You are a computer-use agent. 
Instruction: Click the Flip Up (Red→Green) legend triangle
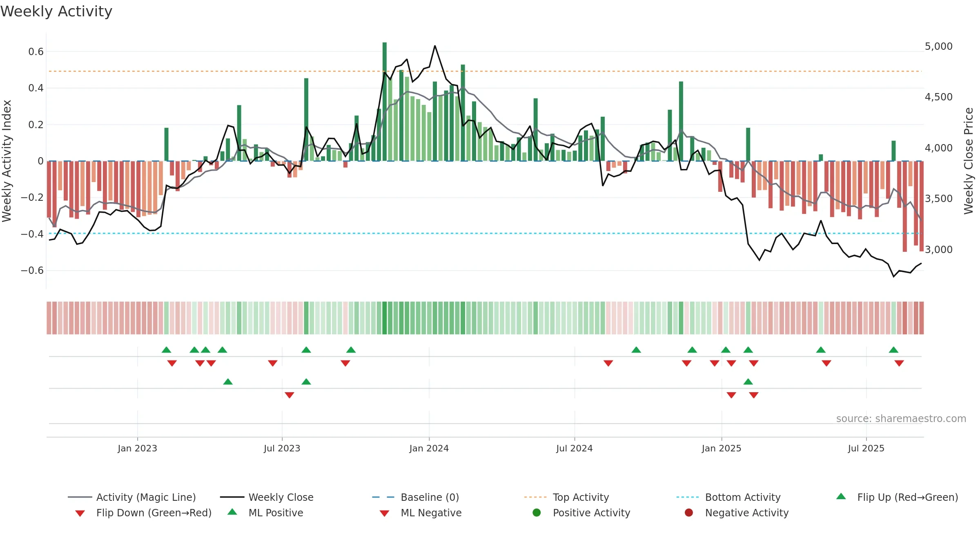pos(841,496)
